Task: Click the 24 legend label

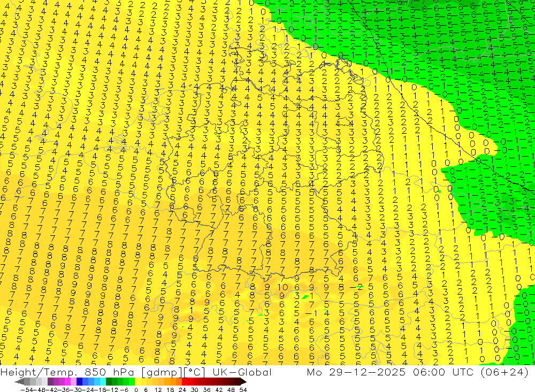Action: click(x=182, y=390)
